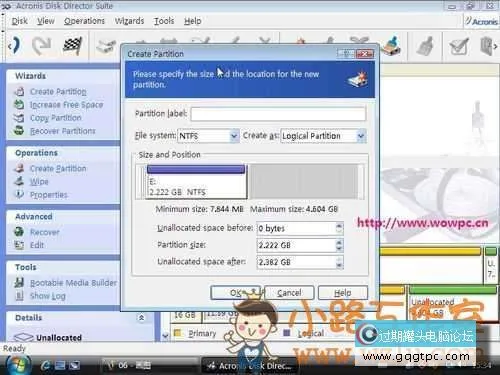Click the E: partition block in size slider
The image size is (500, 375).
[196, 182]
